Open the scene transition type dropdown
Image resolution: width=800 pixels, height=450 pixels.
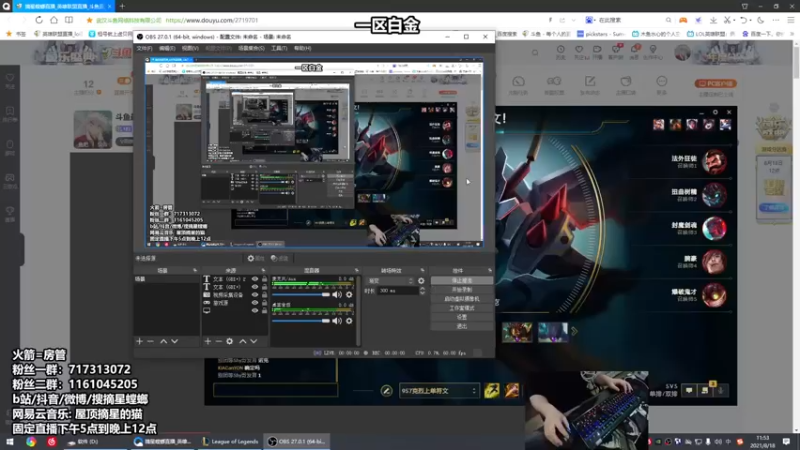point(390,281)
